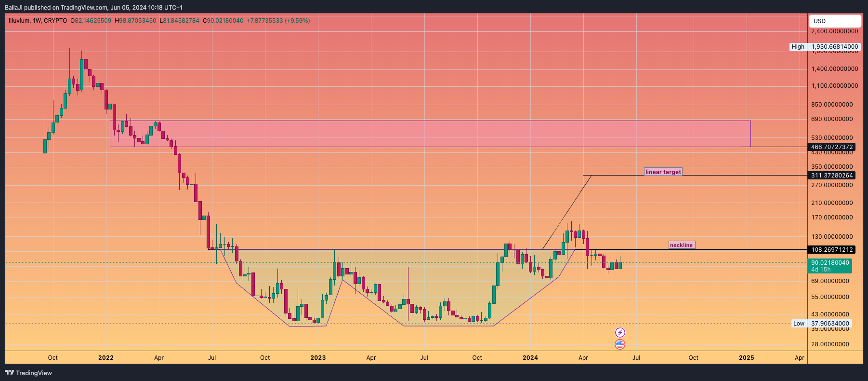This screenshot has height=381, width=868.
Task: Click the C90.02180040 close value
Action: tap(223, 21)
